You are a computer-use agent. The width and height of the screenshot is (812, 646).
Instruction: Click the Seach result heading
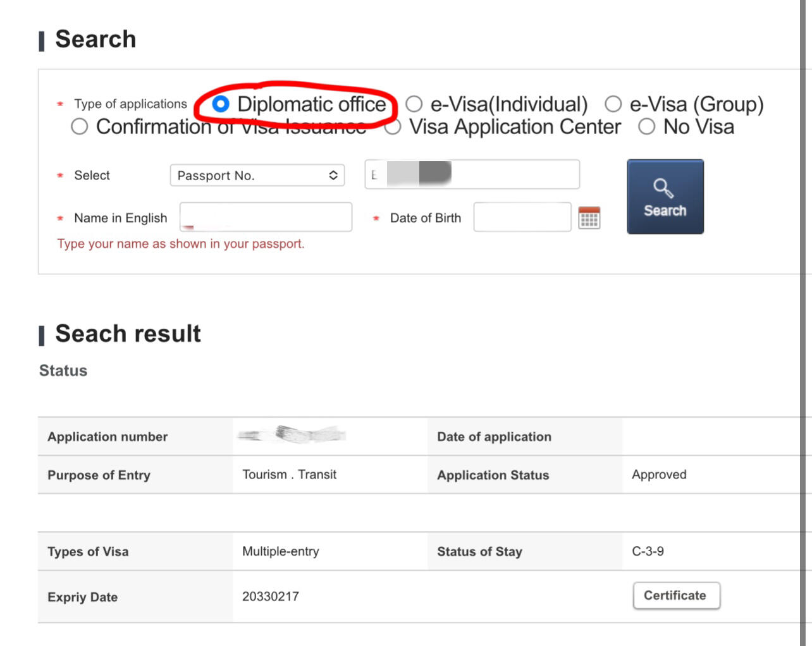[128, 334]
